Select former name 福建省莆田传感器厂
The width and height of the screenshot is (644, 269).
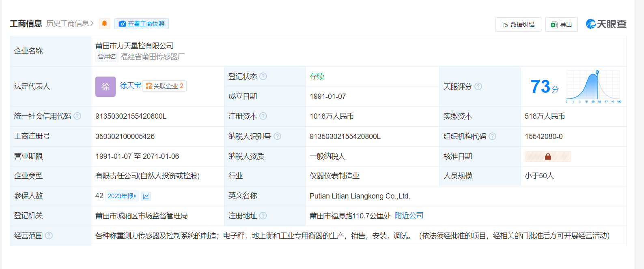(x=153, y=57)
